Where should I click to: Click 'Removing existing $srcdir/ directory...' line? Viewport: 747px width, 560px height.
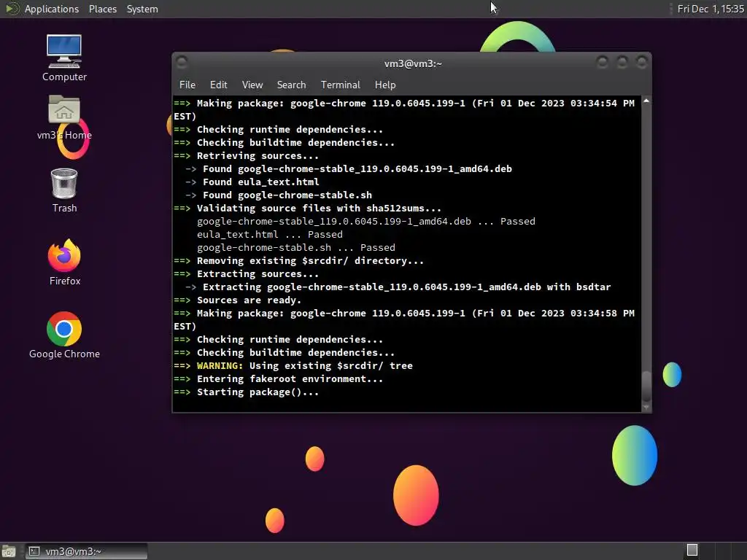[298, 261]
